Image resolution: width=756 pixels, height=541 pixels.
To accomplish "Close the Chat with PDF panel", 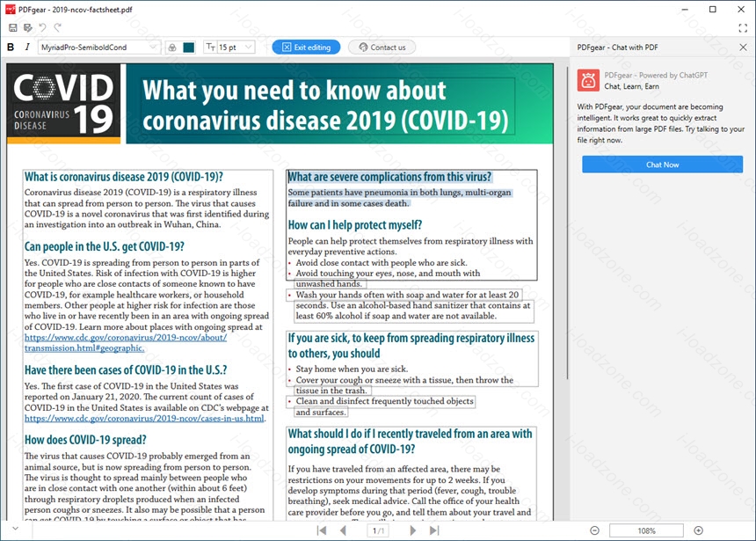I will point(743,47).
